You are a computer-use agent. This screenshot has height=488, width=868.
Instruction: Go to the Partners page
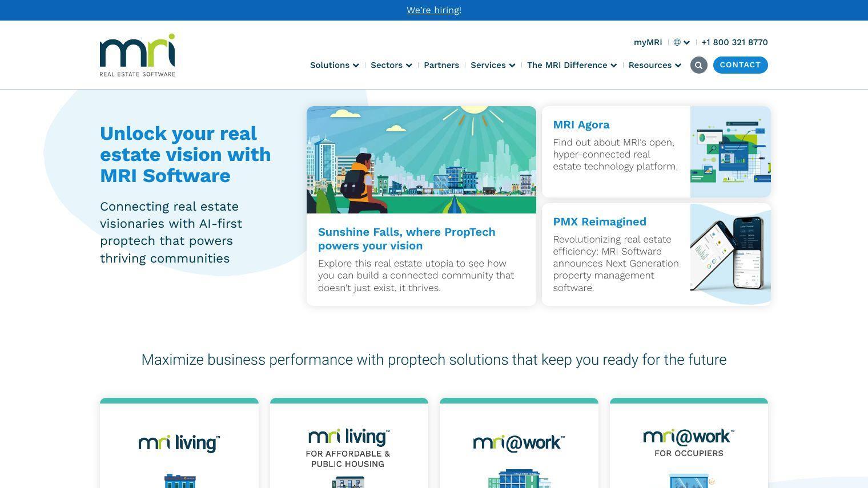click(x=441, y=65)
